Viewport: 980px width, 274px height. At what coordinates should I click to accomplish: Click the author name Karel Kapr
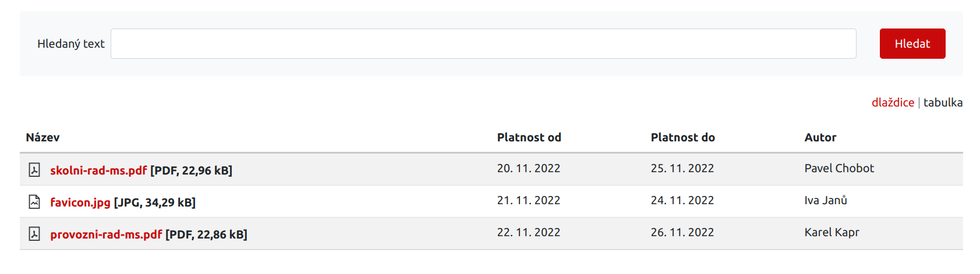[x=832, y=232]
